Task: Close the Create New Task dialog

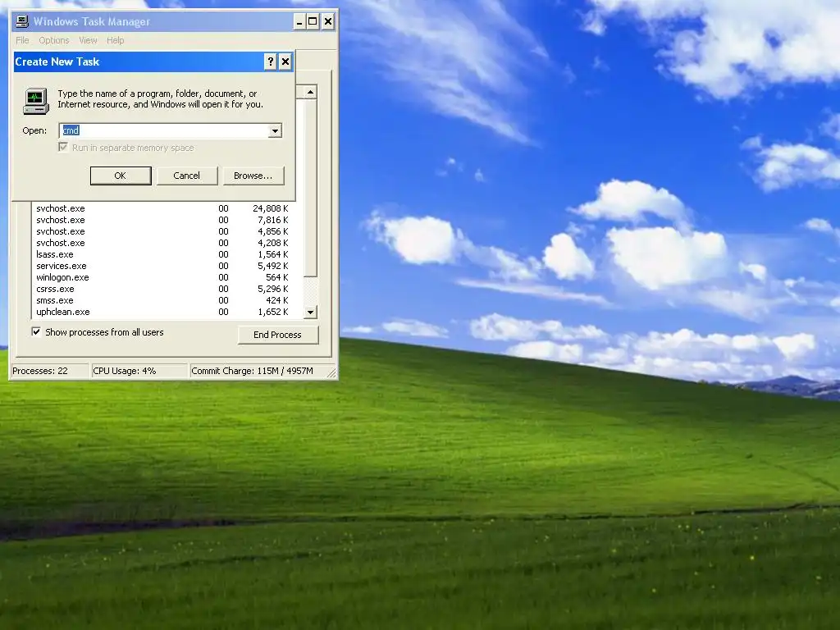Action: tap(285, 62)
